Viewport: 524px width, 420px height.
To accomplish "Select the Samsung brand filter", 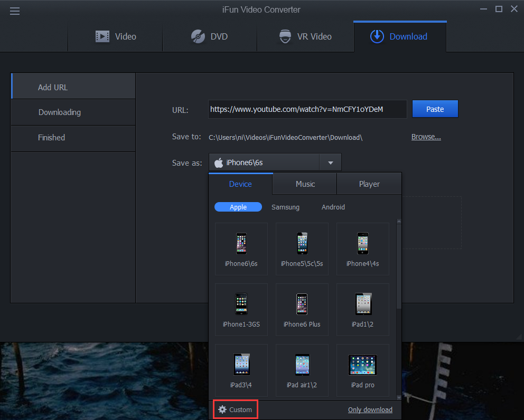I will (285, 207).
